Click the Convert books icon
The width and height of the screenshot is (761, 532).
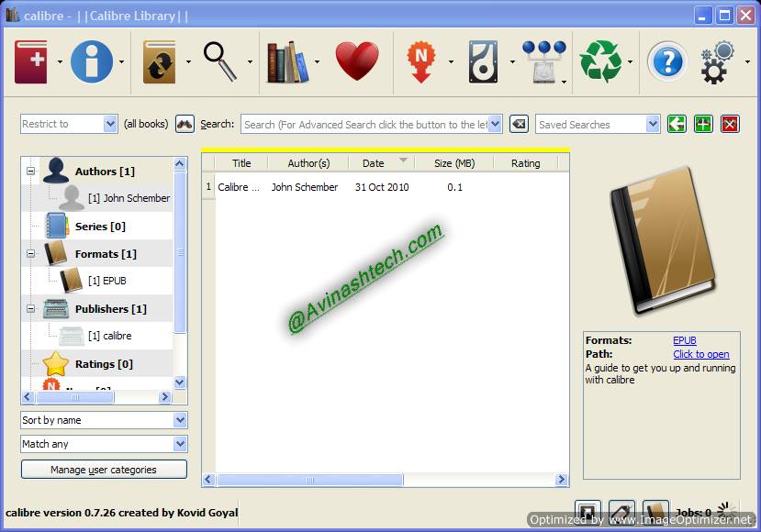(x=159, y=62)
